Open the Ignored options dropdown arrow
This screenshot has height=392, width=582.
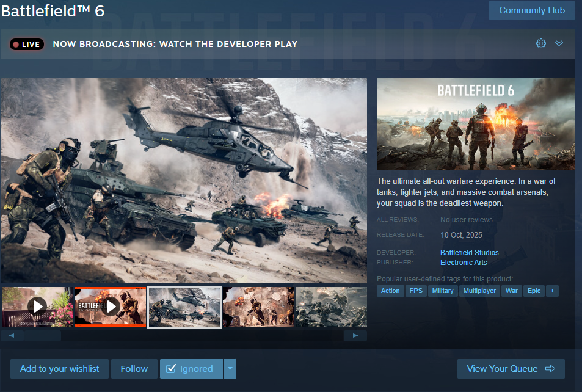230,369
